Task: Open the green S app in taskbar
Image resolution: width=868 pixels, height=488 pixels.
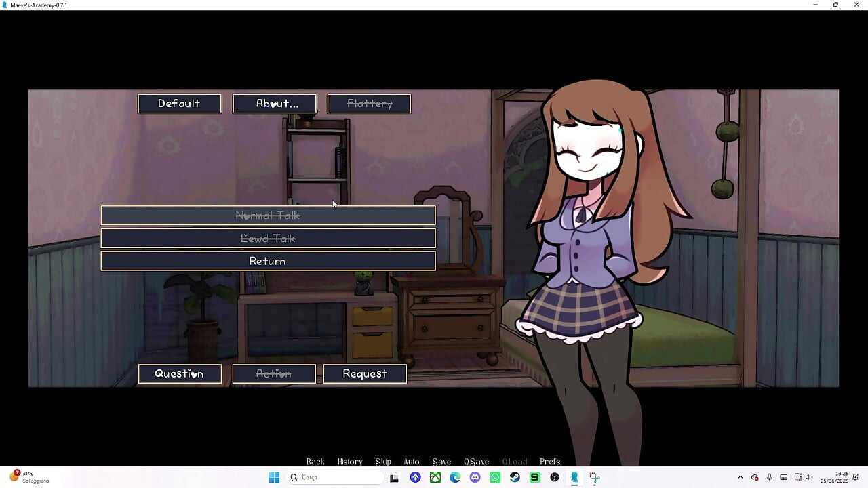Action: pyautogui.click(x=534, y=477)
